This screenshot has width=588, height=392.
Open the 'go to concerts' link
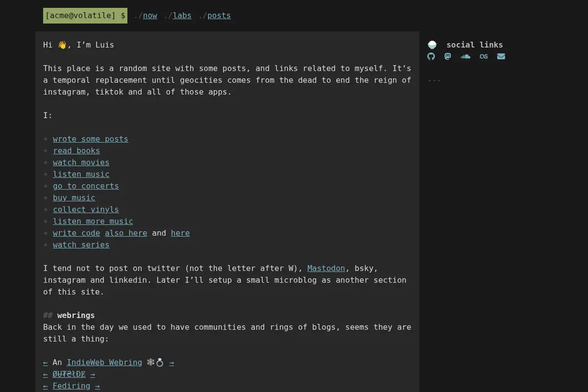86,186
